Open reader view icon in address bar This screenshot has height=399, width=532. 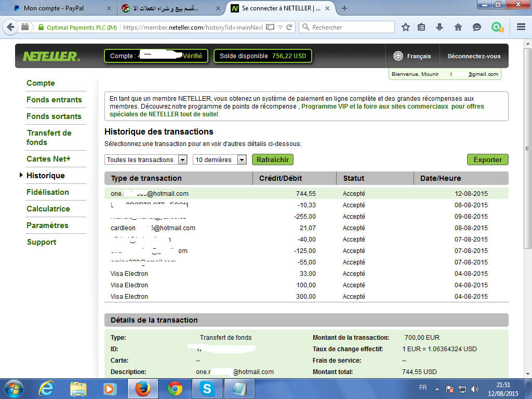coord(270,27)
